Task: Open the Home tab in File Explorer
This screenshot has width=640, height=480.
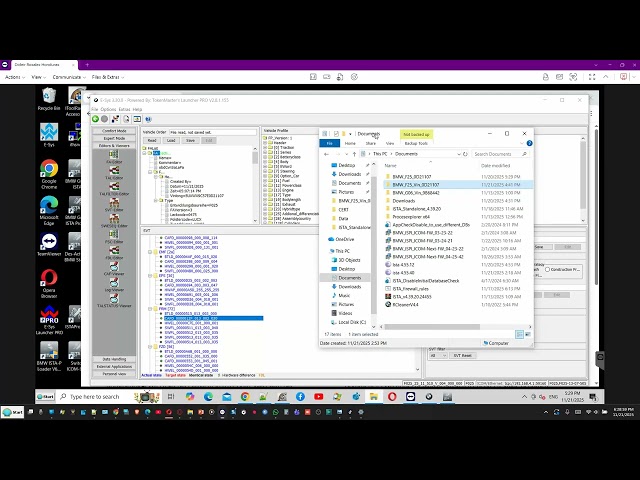Action: pyautogui.click(x=350, y=143)
